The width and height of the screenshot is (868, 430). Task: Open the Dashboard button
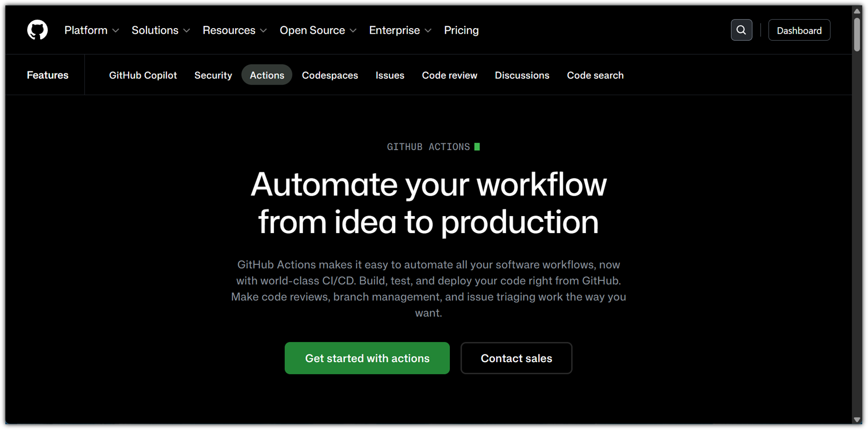coord(799,30)
